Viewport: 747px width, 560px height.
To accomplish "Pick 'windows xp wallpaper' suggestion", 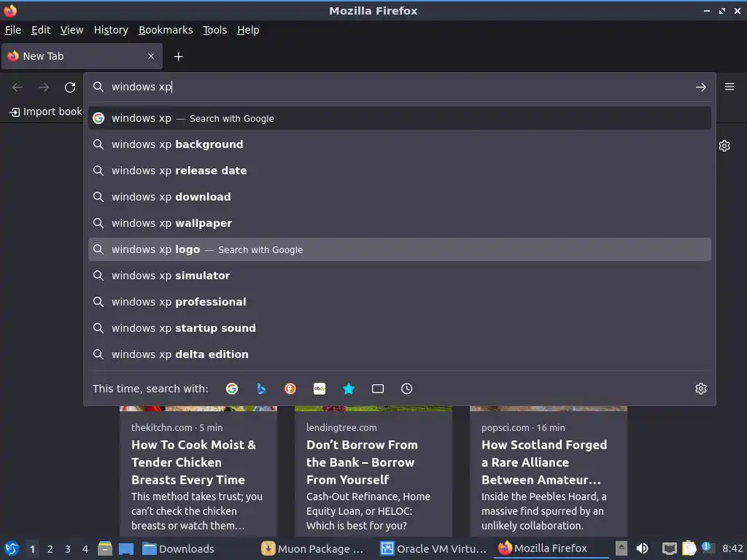I will (400, 223).
